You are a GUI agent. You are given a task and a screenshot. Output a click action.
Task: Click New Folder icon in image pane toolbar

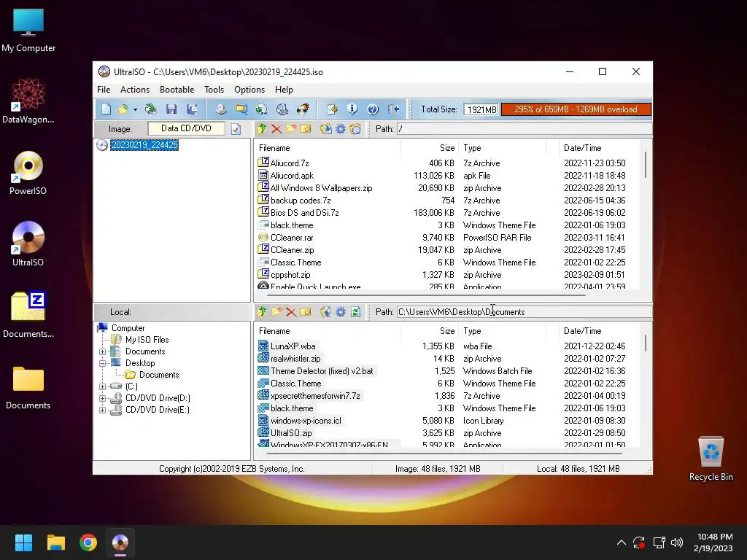pyautogui.click(x=291, y=128)
